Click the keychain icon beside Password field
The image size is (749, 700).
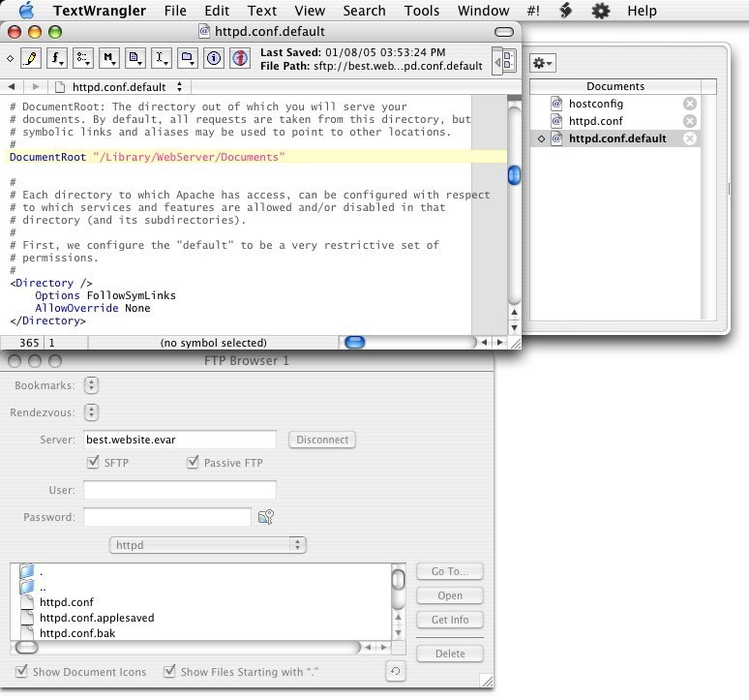266,518
